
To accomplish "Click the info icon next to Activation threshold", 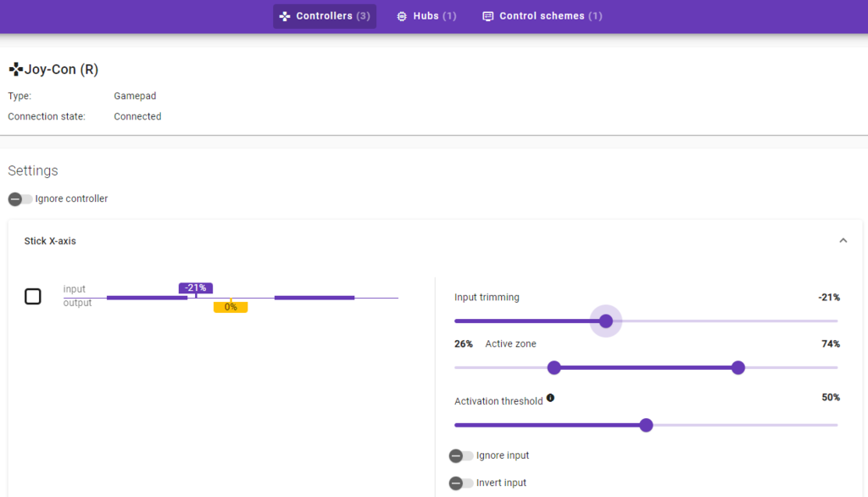I will (550, 397).
